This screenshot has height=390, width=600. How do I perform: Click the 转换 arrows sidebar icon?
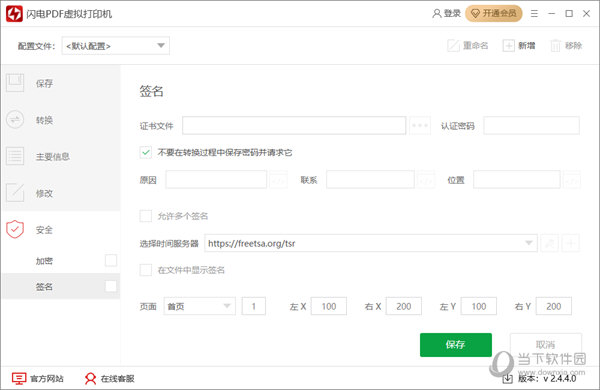[x=15, y=119]
